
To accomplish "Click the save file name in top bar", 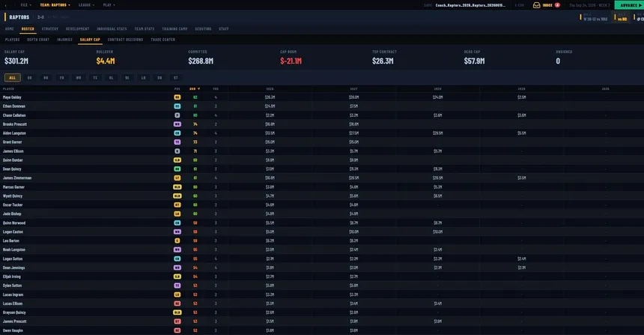I will [x=470, y=5].
